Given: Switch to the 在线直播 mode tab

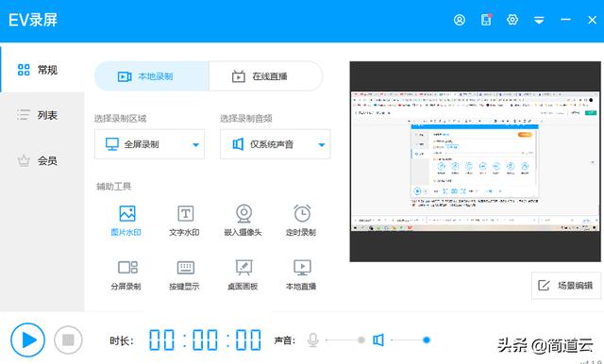Looking at the screenshot, I should [265, 76].
